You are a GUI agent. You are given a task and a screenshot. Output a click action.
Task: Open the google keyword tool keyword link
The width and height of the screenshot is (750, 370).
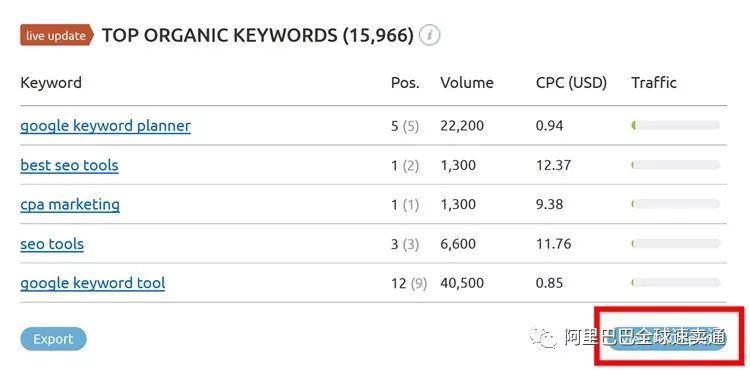pyautogui.click(x=93, y=283)
